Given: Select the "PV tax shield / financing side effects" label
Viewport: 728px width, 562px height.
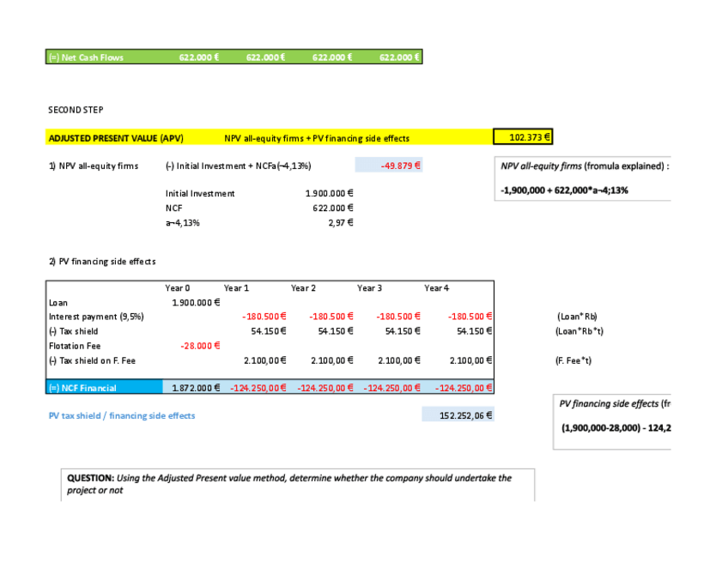Looking at the screenshot, I should pyautogui.click(x=122, y=415).
